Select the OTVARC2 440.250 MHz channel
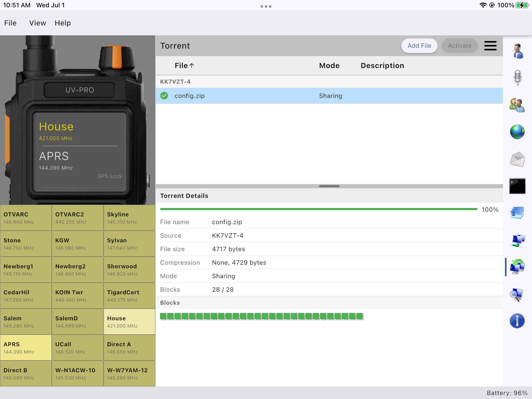This screenshot has height=399, width=532. click(x=78, y=218)
